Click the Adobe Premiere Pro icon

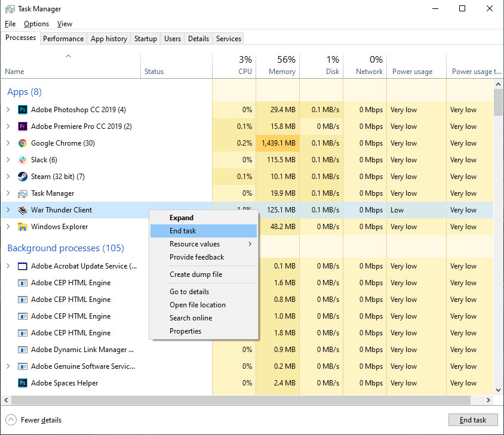click(x=23, y=127)
